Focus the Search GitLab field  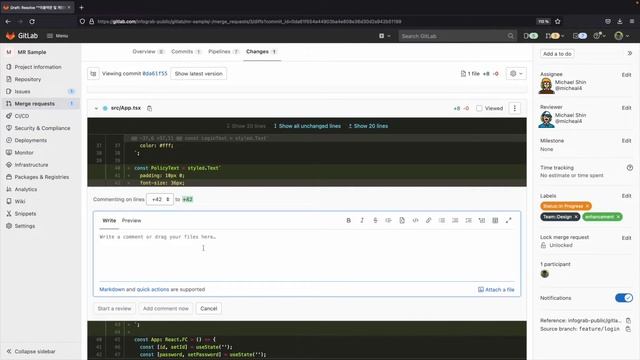[457, 36]
